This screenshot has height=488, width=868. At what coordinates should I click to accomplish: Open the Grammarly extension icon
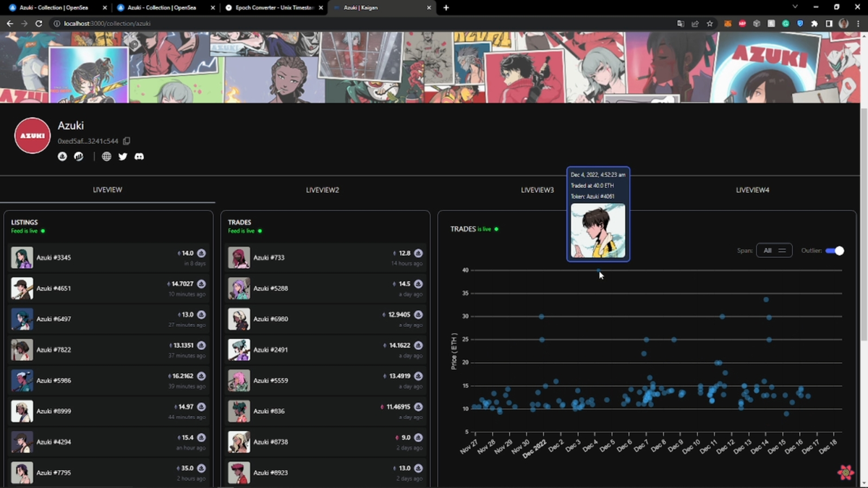[786, 24]
